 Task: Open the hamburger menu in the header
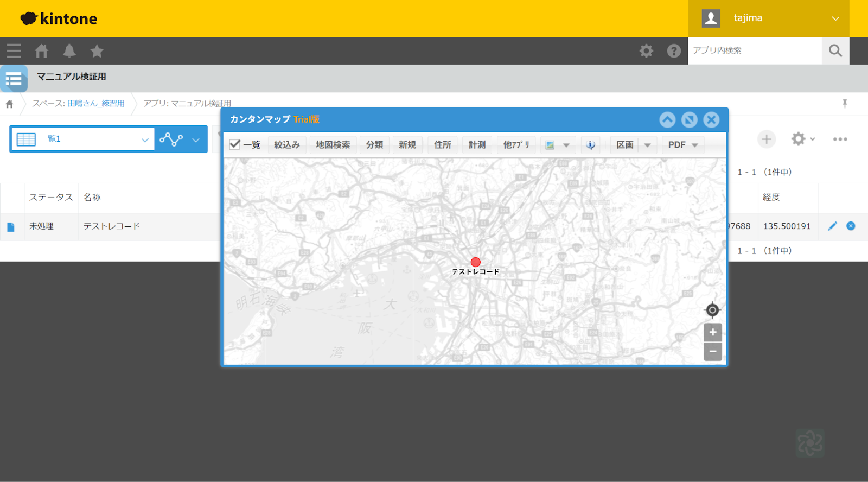tap(14, 51)
